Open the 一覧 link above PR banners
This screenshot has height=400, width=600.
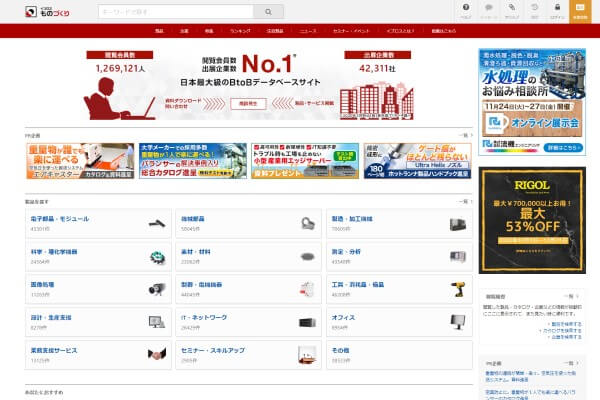click(466, 136)
